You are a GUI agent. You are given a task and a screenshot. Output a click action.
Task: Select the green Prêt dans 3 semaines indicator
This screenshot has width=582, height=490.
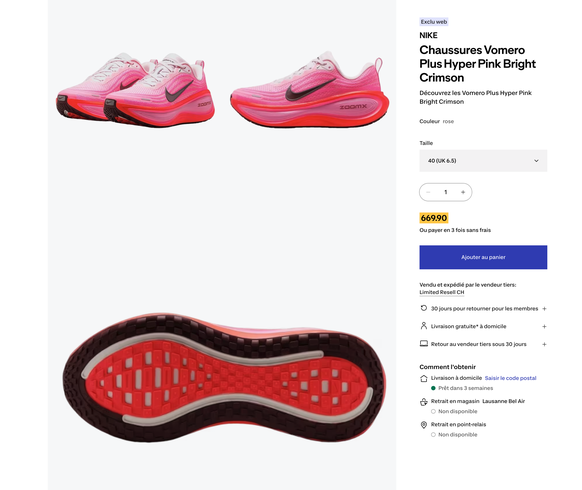pyautogui.click(x=433, y=388)
